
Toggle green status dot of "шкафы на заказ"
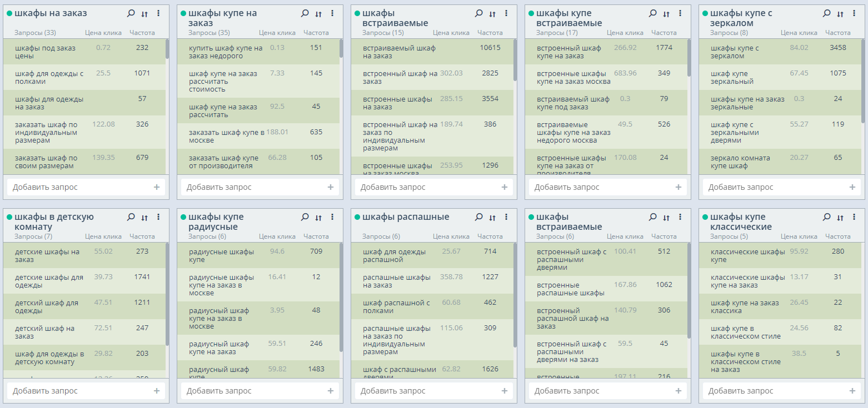[9, 13]
